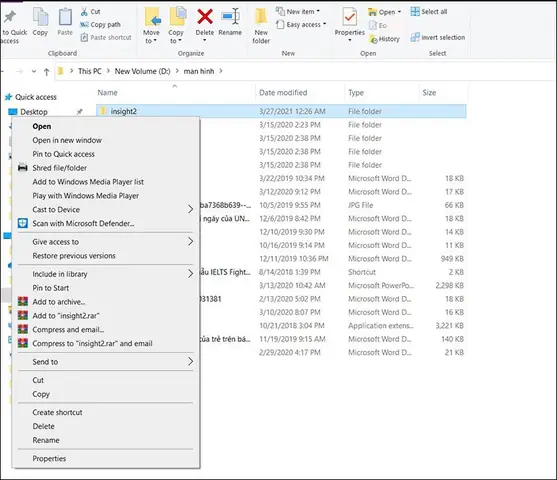This screenshot has height=480, width=557.
Task: Click the WinRAR icon beside Add to archive
Action: click(x=23, y=302)
